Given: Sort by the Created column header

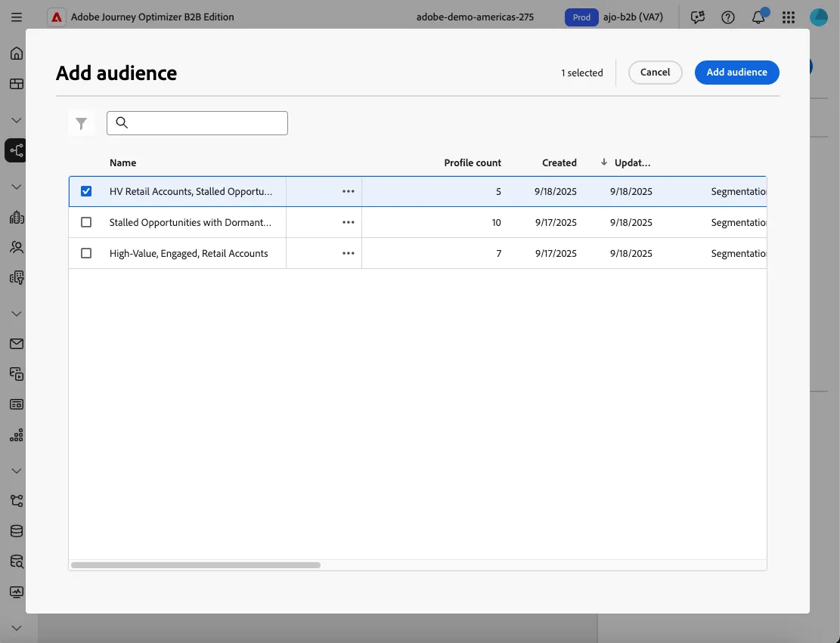Looking at the screenshot, I should click(x=559, y=162).
